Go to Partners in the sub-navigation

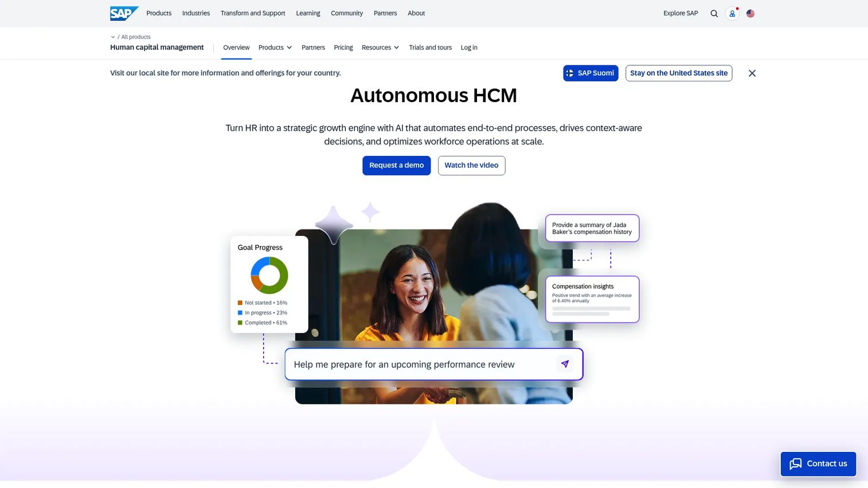pyautogui.click(x=313, y=48)
